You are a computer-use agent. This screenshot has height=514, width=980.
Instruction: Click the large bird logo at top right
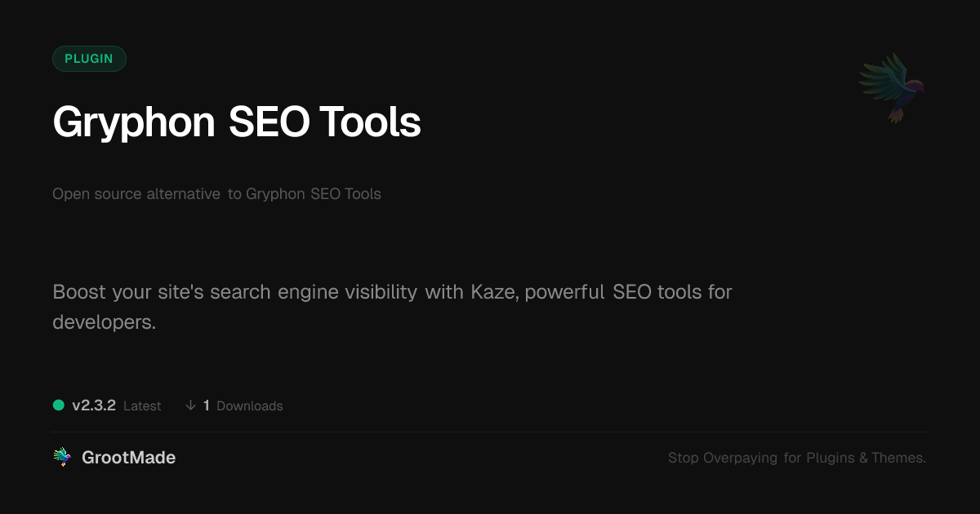892,86
